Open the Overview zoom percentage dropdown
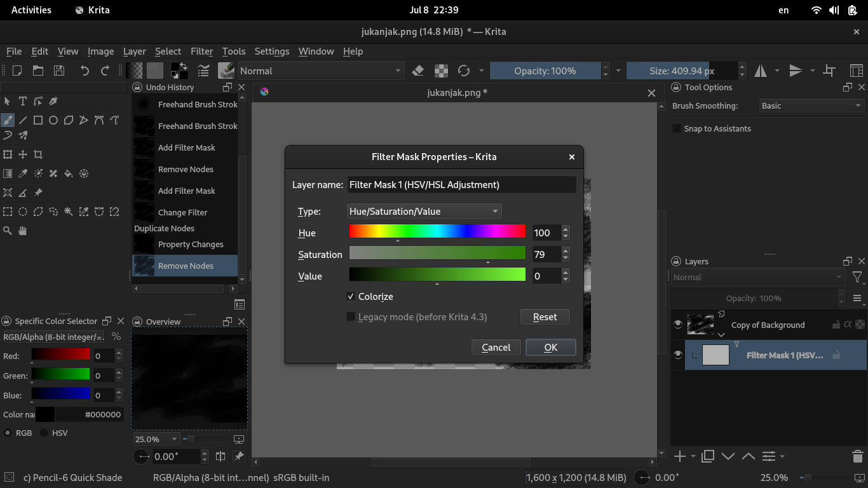 [x=155, y=439]
